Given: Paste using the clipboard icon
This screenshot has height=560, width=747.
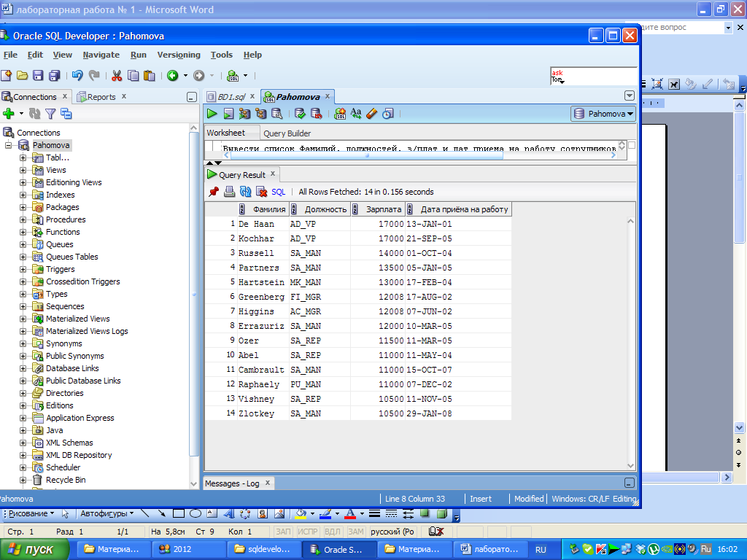Looking at the screenshot, I should click(x=150, y=75).
